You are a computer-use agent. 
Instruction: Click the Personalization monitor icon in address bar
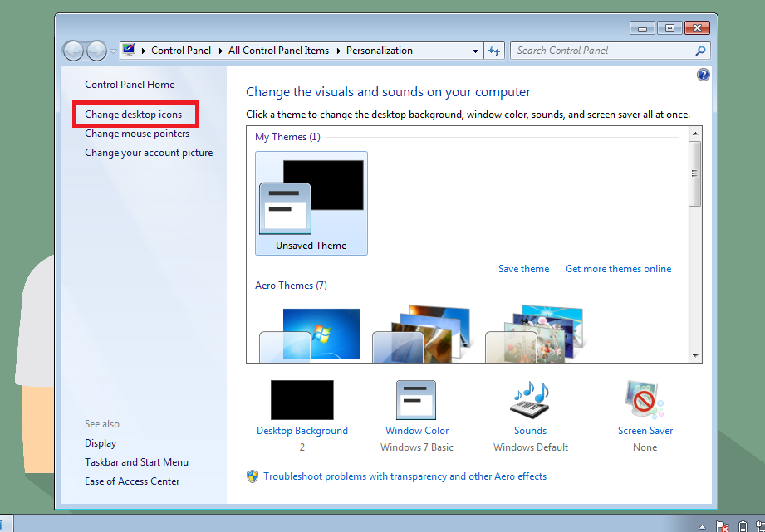[x=129, y=50]
